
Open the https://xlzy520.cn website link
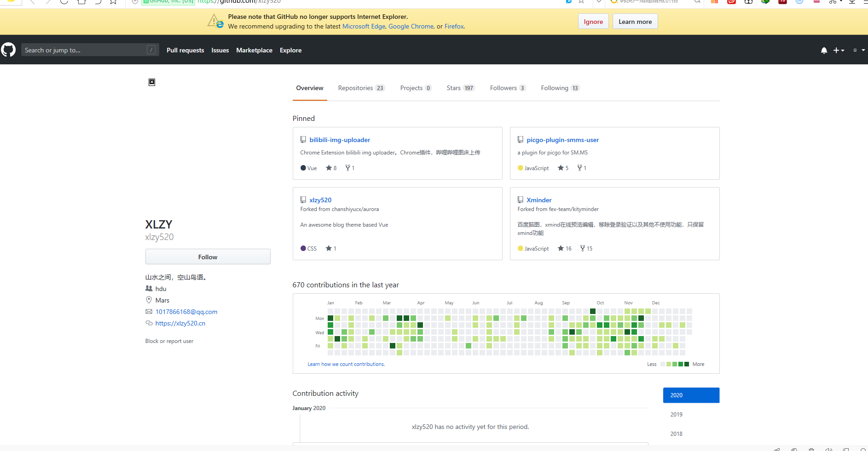tap(180, 324)
